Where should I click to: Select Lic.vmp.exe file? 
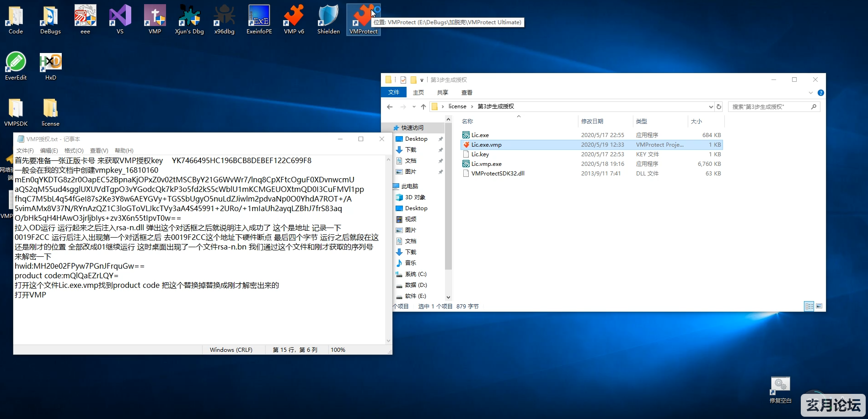coord(592,164)
